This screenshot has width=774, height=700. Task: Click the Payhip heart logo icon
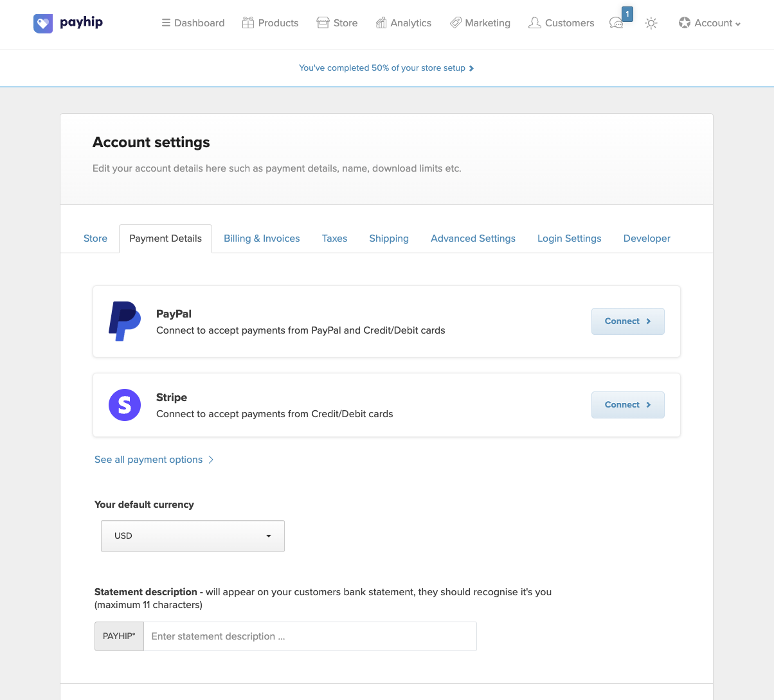43,24
